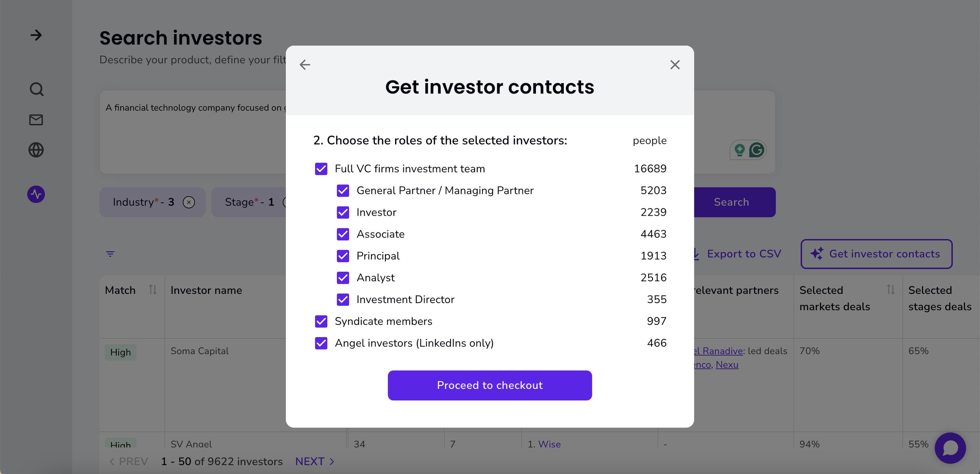This screenshot has height=474, width=980.
Task: Click the globe icon in sidebar
Action: [x=36, y=150]
